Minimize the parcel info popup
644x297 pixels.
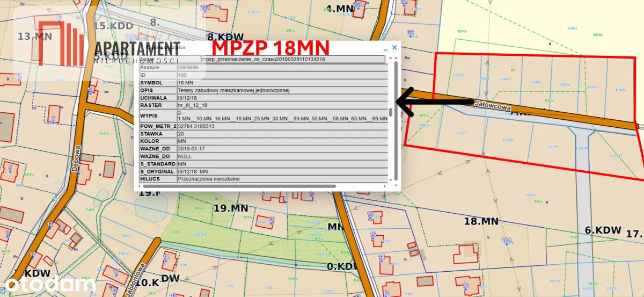point(385,48)
